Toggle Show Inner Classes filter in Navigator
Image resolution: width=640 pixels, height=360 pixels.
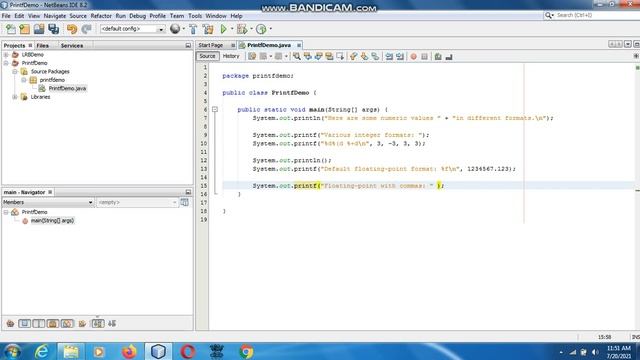[67, 323]
